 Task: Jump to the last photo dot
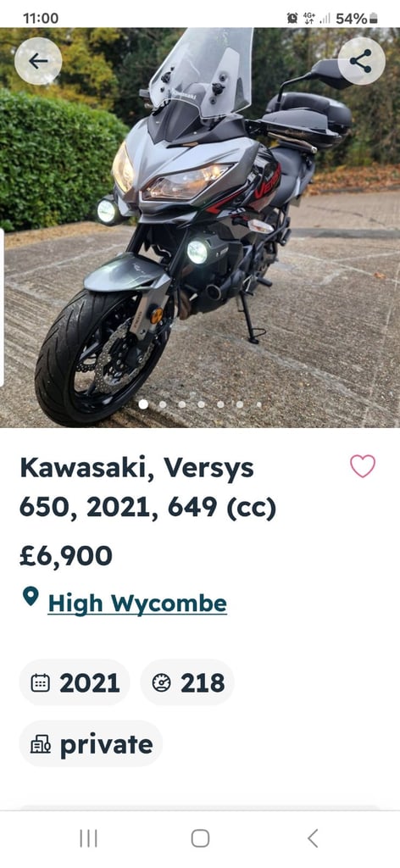(259, 404)
